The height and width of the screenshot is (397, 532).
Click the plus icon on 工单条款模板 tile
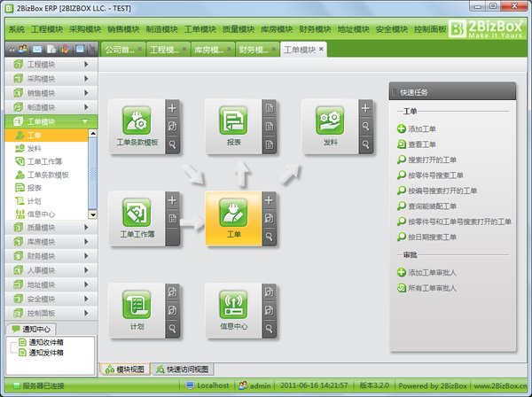click(x=172, y=108)
